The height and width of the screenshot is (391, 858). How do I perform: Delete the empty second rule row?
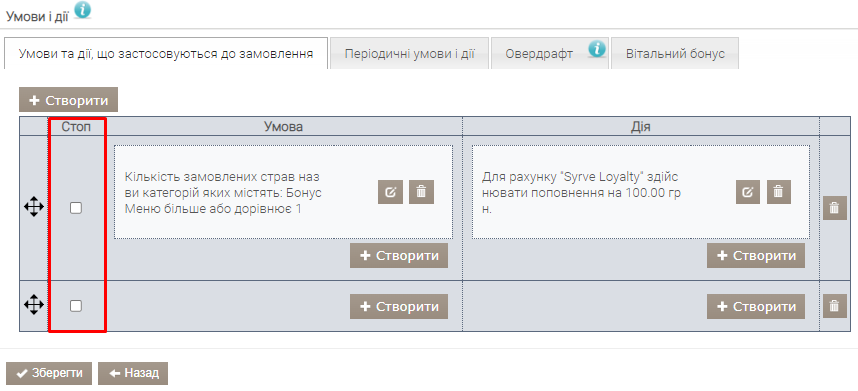coord(834,306)
